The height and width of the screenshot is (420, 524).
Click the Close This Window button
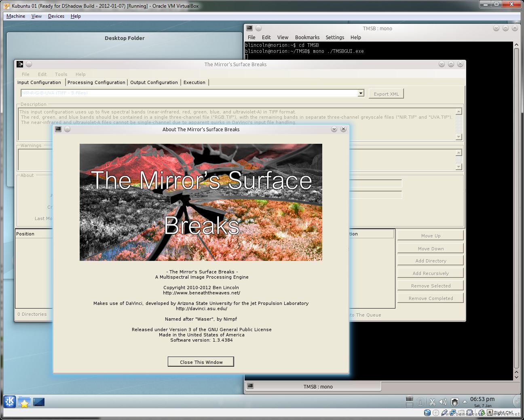[x=201, y=362]
